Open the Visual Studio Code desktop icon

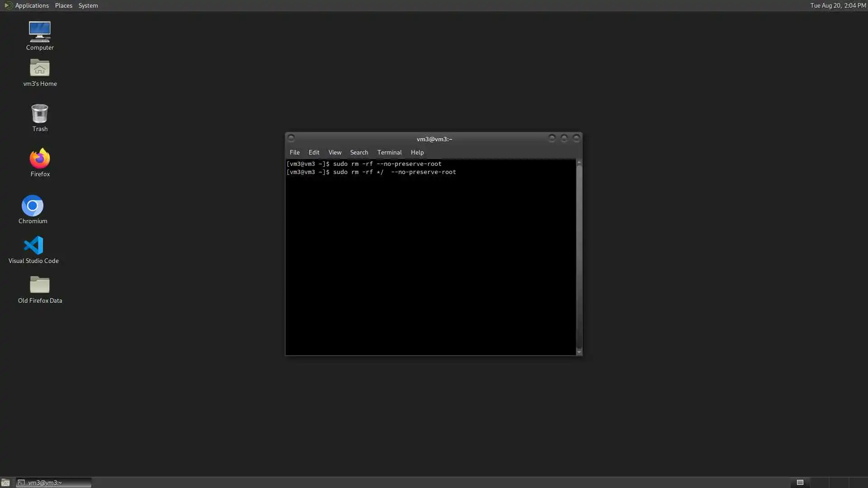(33, 246)
